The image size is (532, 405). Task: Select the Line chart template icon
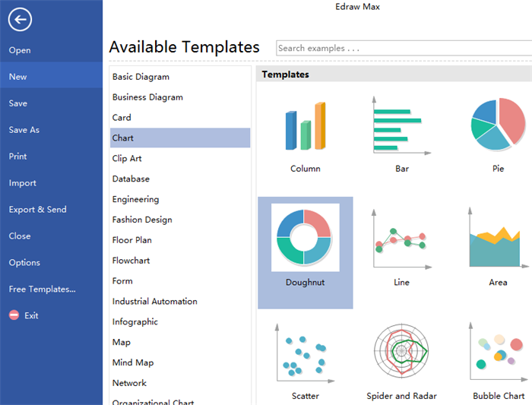402,239
